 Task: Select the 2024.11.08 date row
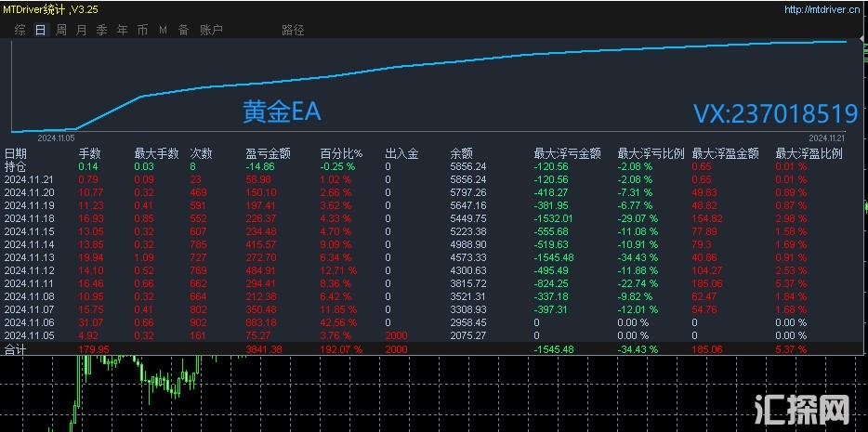434,296
